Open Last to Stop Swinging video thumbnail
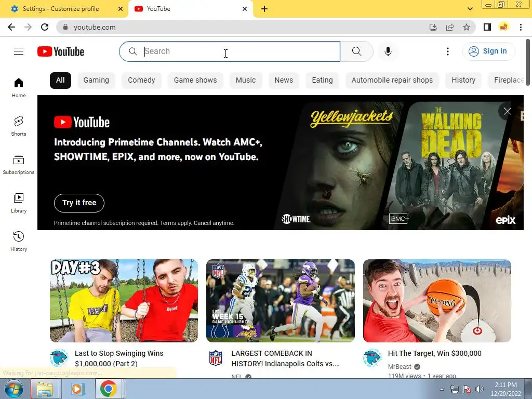Viewport: 532px width, 399px height. coord(124,301)
